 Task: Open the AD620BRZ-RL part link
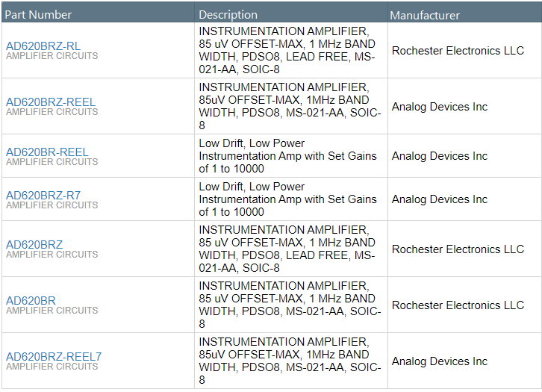[x=43, y=46]
